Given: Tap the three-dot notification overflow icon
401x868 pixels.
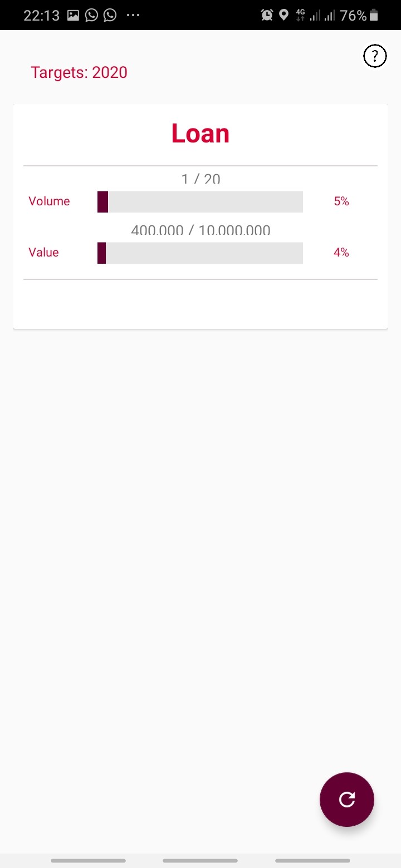Looking at the screenshot, I should [x=133, y=15].
